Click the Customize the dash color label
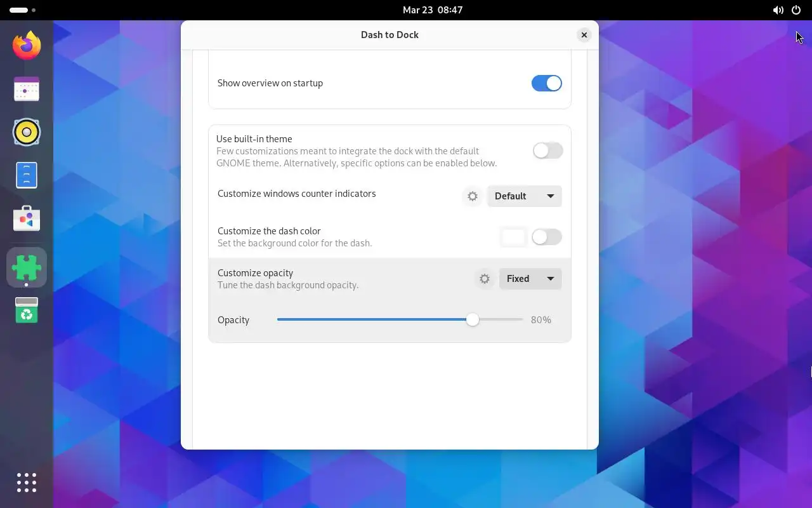Image resolution: width=812 pixels, height=508 pixels. point(269,231)
